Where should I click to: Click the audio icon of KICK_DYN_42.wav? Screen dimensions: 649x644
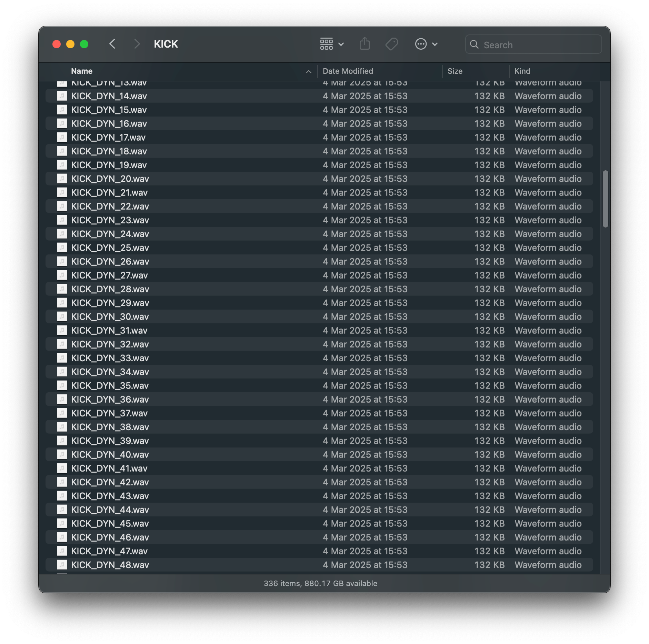coord(62,482)
